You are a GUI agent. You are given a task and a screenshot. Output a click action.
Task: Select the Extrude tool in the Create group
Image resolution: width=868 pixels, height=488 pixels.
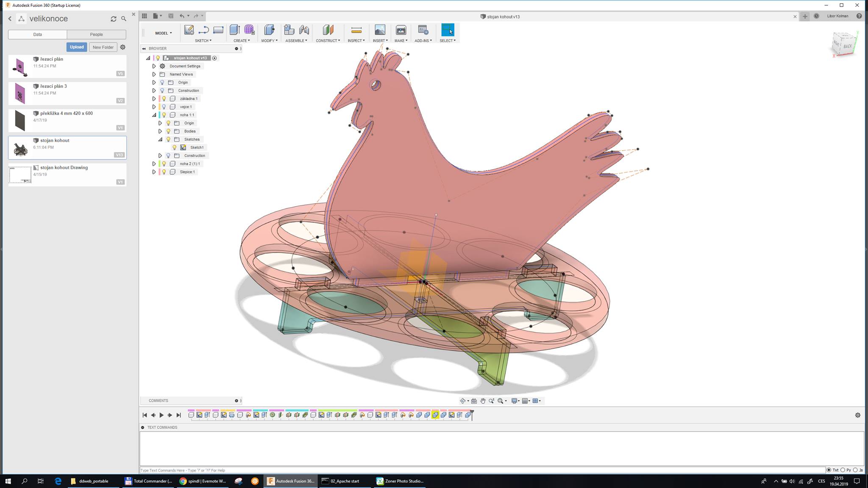point(234,30)
